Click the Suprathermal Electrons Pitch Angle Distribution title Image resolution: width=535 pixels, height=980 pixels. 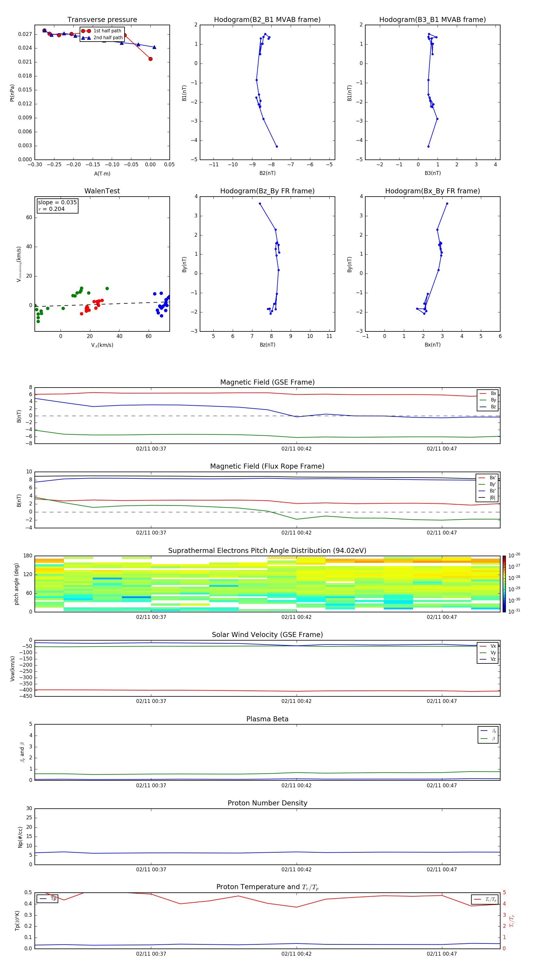[x=267, y=551]
